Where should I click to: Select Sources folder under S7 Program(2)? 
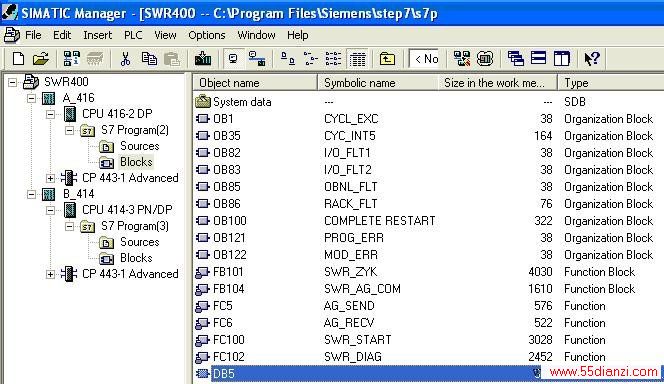tap(139, 146)
